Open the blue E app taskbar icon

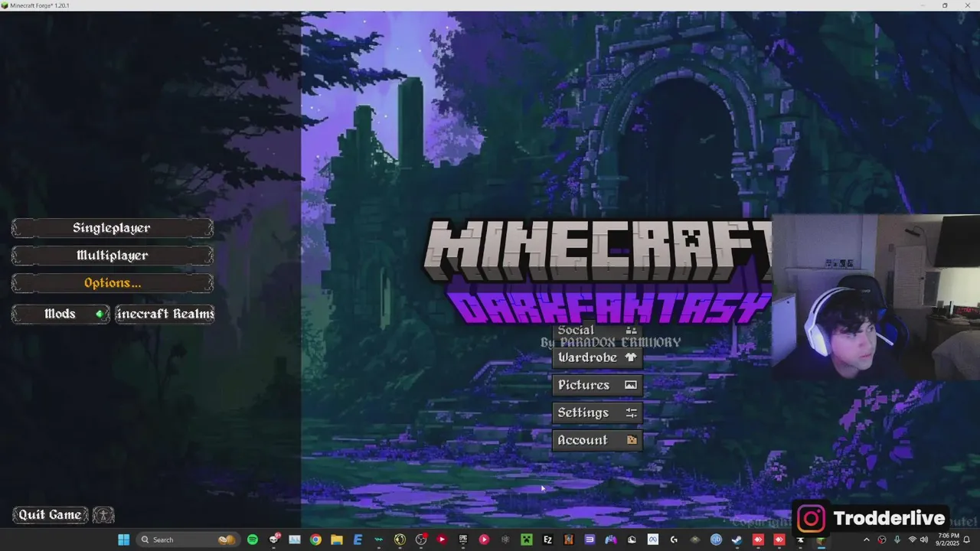coord(358,540)
